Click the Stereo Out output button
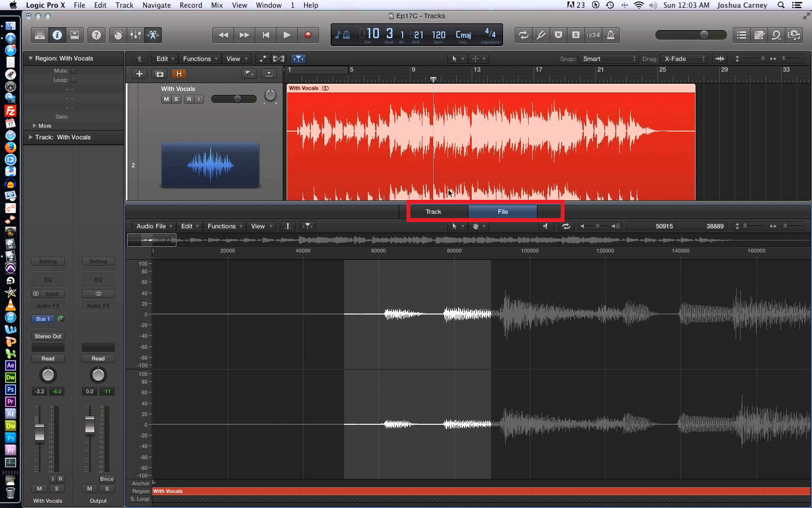The image size is (812, 508). 48,336
